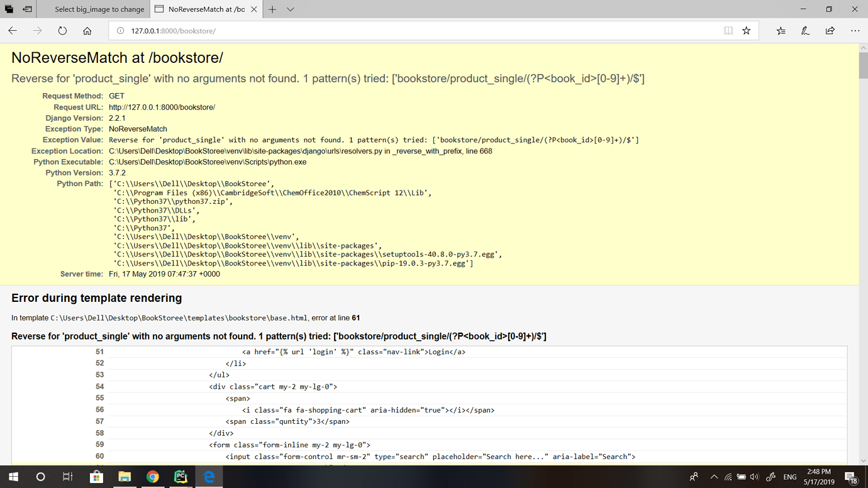Show hidden system tray icons
This screenshot has height=488, width=868.
(714, 477)
